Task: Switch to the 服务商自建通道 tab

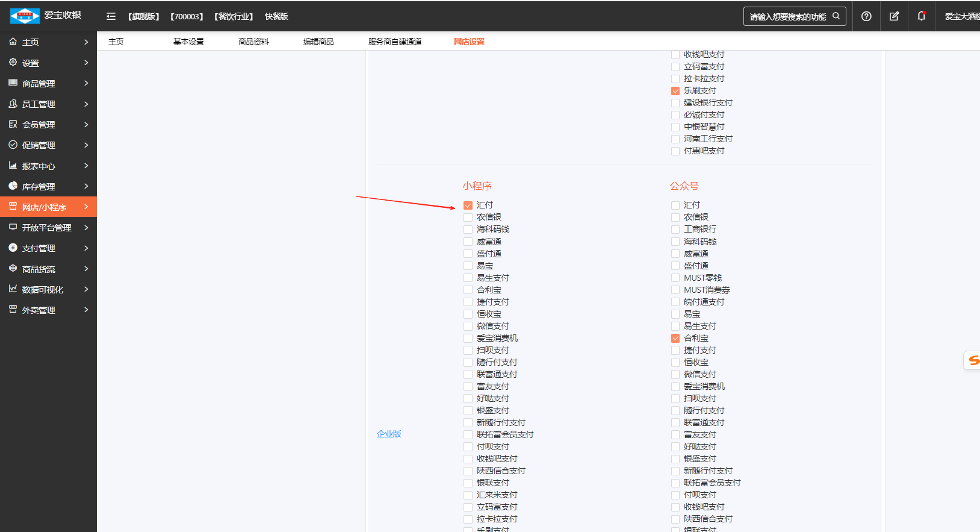Action: click(x=395, y=42)
